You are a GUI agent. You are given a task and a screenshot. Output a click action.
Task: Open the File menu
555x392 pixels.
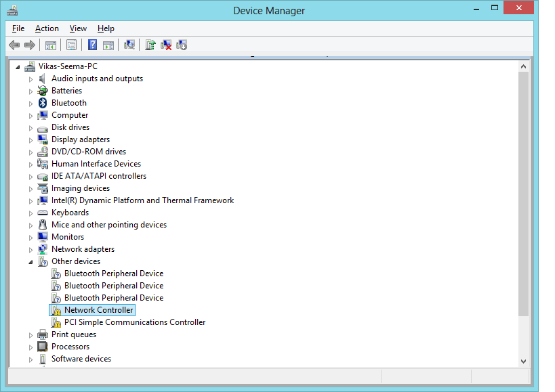[18, 28]
